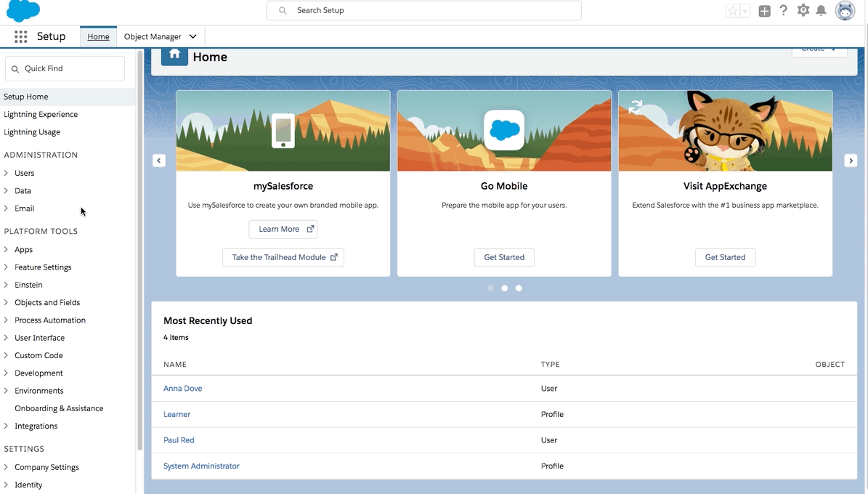
Task: Open the App Launcher grid icon
Action: pyautogui.click(x=20, y=36)
